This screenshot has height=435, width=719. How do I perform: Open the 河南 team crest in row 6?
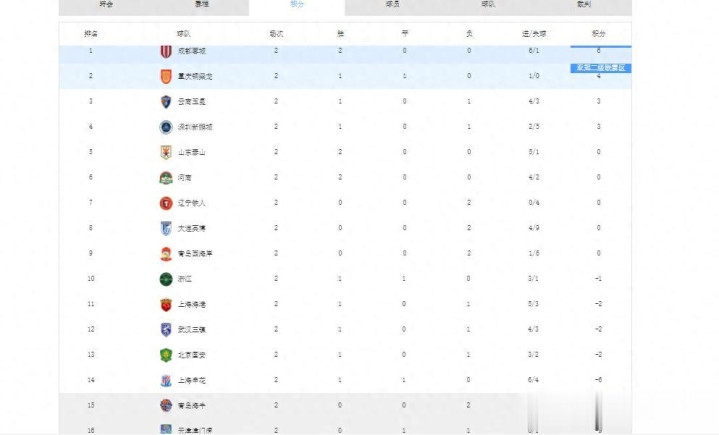point(166,178)
